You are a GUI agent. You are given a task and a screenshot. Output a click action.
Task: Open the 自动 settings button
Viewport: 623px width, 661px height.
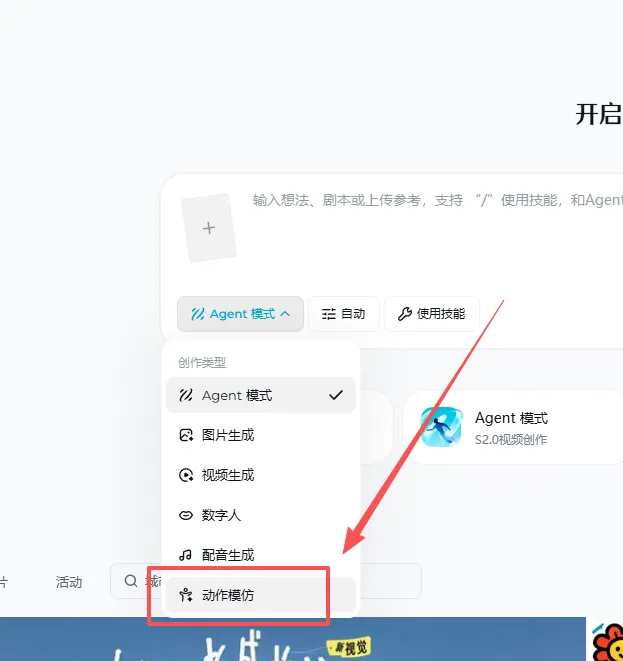344,314
